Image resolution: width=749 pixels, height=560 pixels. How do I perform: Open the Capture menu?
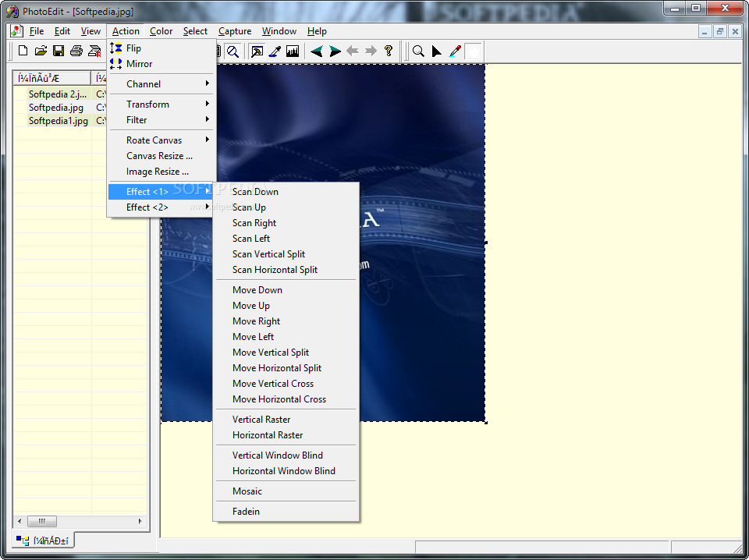tap(235, 31)
